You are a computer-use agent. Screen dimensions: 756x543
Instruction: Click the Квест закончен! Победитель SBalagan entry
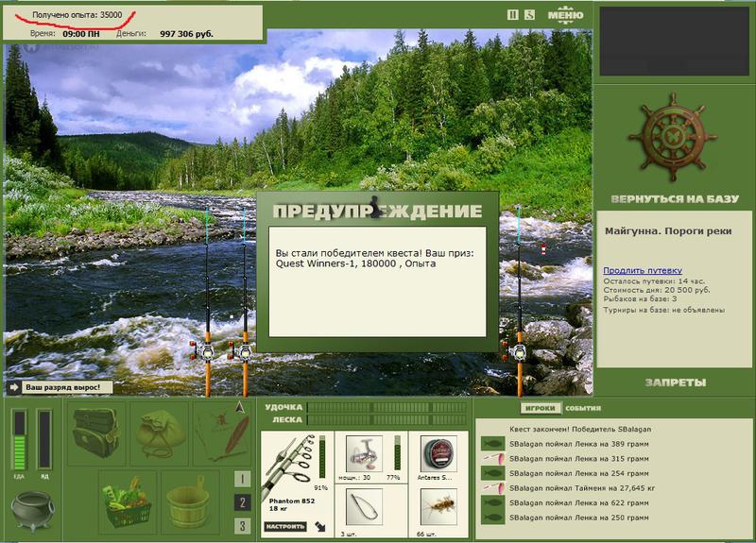pyautogui.click(x=580, y=429)
